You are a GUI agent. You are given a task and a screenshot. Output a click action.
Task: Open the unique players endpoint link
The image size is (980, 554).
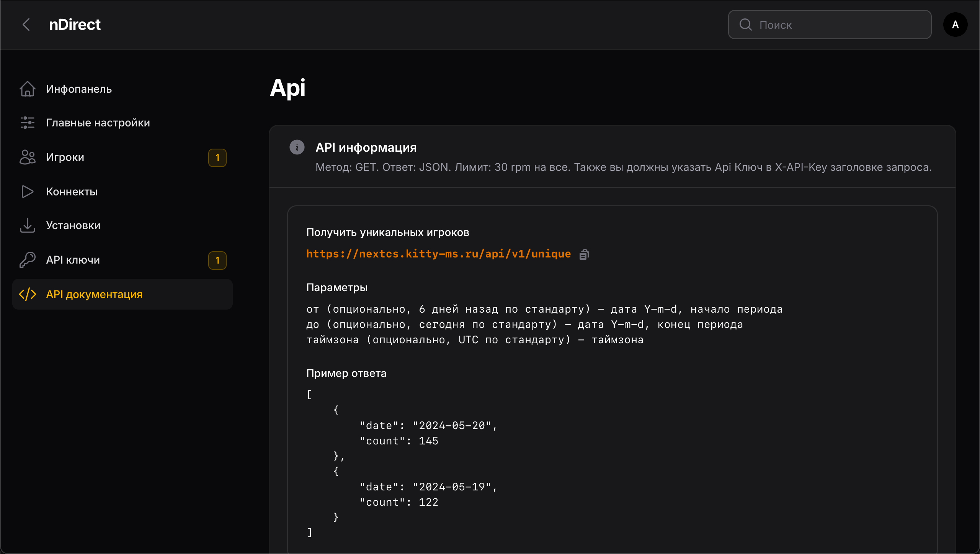click(438, 254)
